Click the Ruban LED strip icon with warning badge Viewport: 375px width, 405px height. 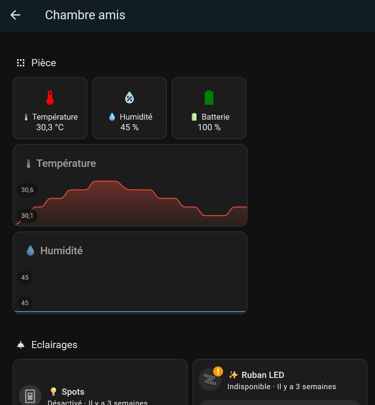211,378
